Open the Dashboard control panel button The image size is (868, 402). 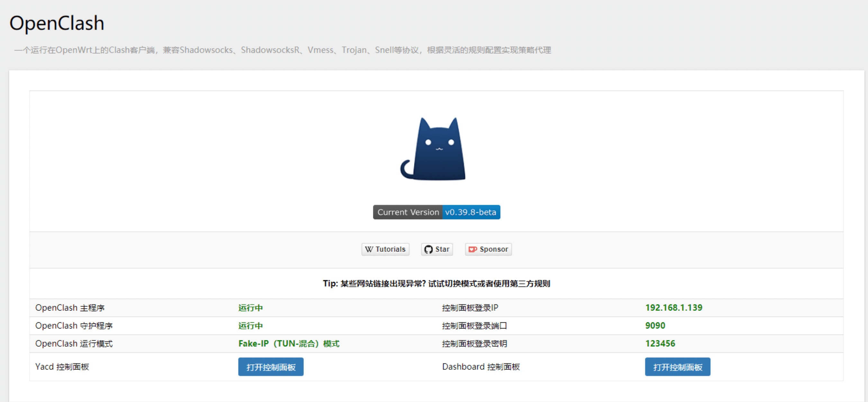(x=677, y=367)
